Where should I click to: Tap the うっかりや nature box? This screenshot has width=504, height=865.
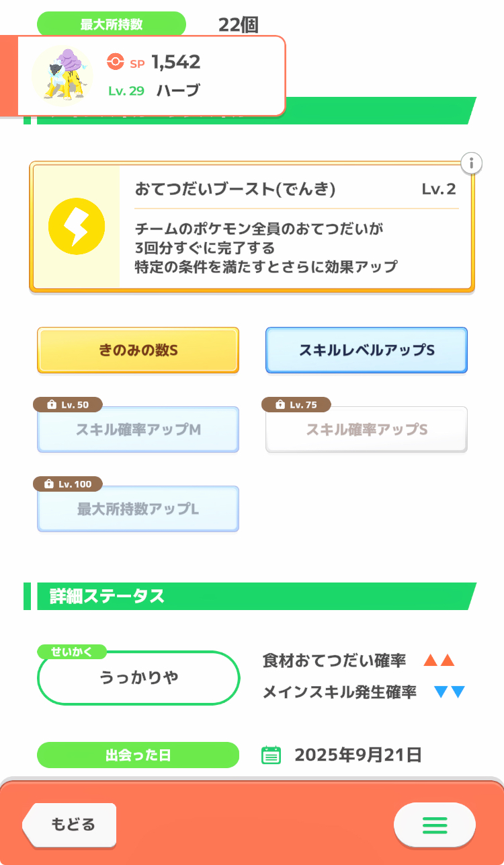pyautogui.click(x=138, y=677)
